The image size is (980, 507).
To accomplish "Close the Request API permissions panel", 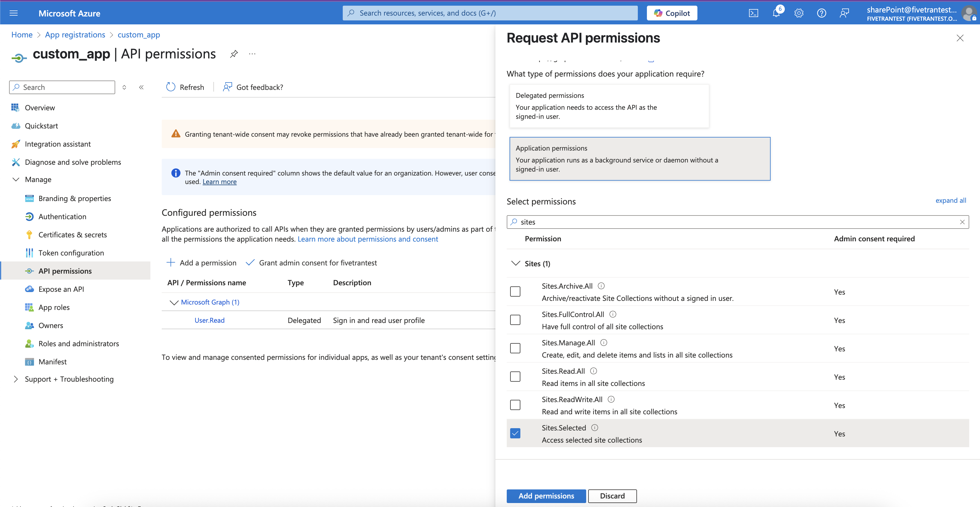I will (960, 38).
